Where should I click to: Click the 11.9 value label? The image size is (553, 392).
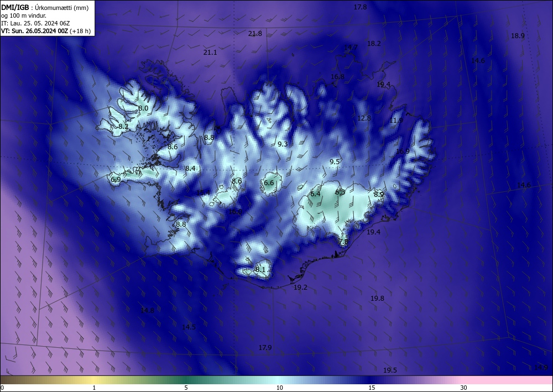click(x=396, y=121)
